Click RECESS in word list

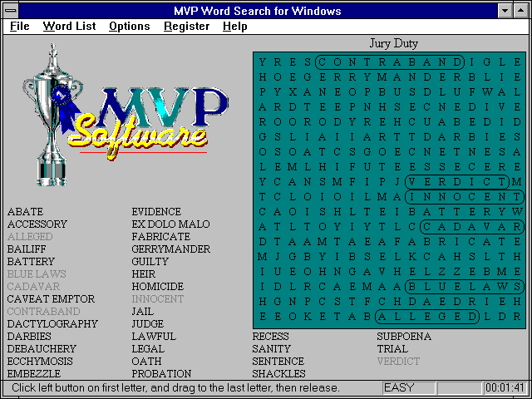coord(270,337)
